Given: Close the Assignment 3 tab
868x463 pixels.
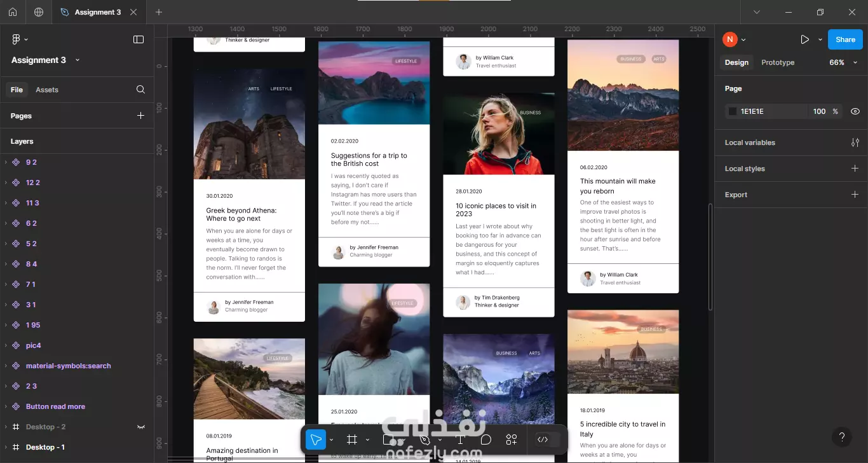Looking at the screenshot, I should [133, 12].
